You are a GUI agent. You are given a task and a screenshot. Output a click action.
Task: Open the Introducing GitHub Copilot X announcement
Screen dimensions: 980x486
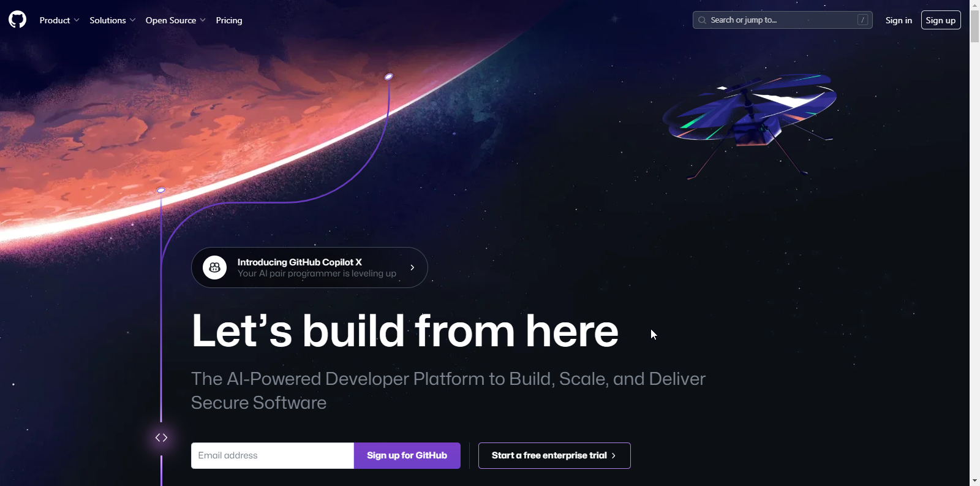[309, 268]
